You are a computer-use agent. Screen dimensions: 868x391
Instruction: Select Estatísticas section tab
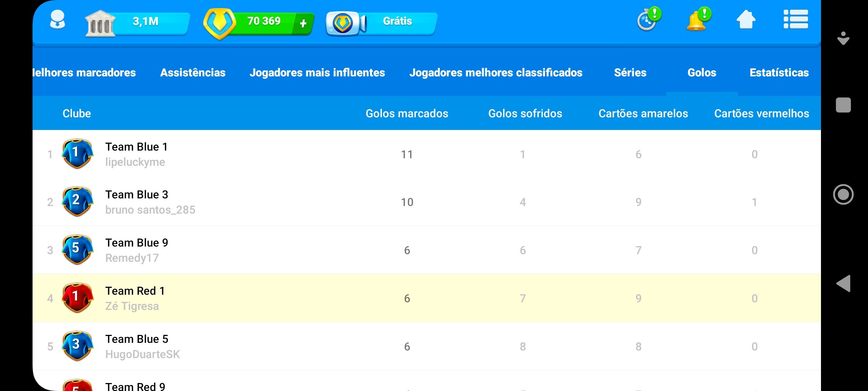click(779, 72)
